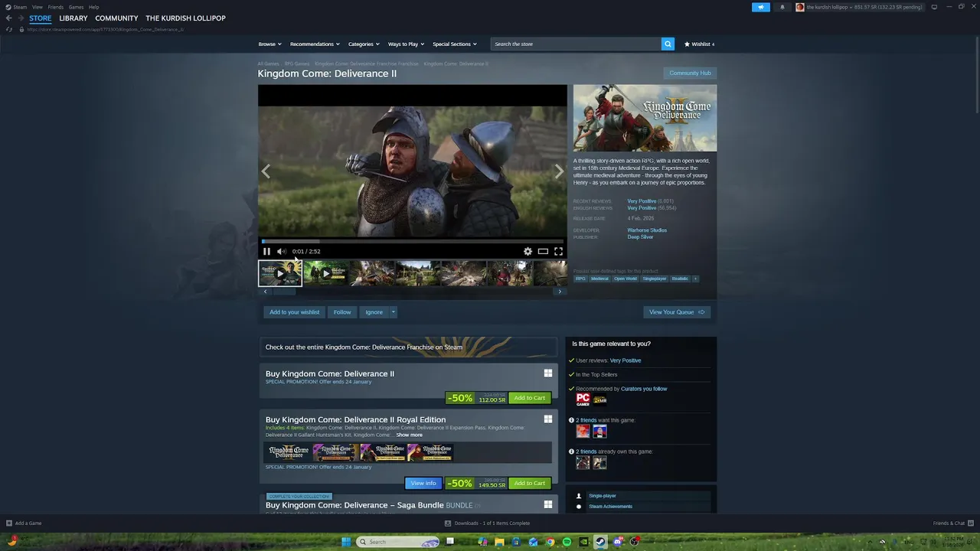Screen dimensions: 980x551
Task: Open the Recommendations dropdown menu
Action: point(315,44)
